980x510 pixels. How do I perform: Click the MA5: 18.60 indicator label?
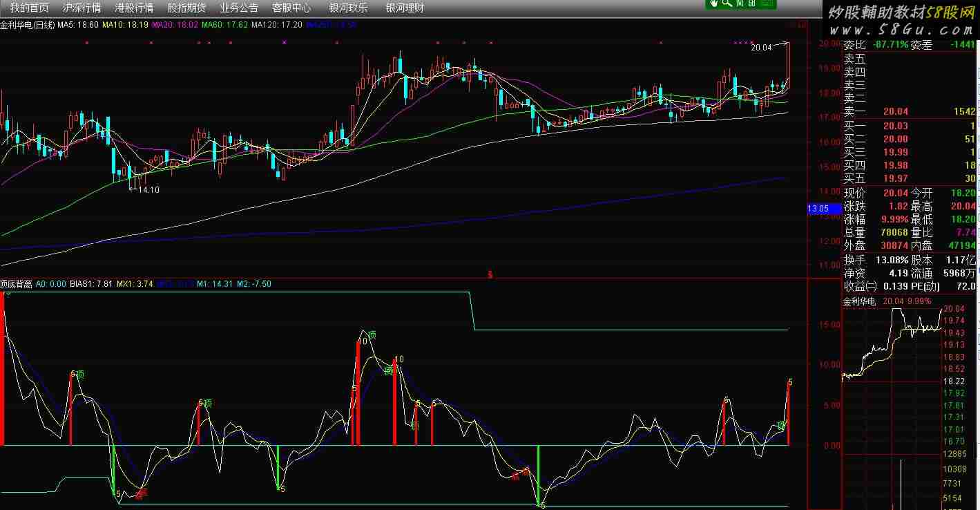[x=77, y=25]
